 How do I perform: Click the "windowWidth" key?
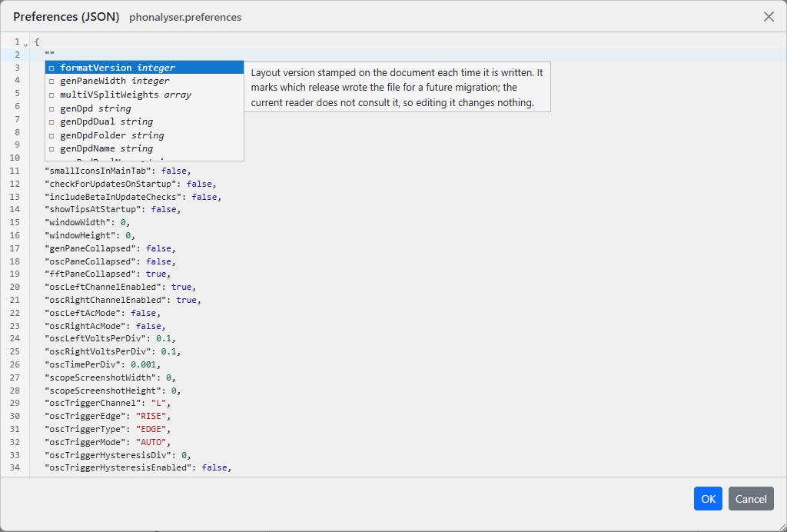pyautogui.click(x=78, y=222)
